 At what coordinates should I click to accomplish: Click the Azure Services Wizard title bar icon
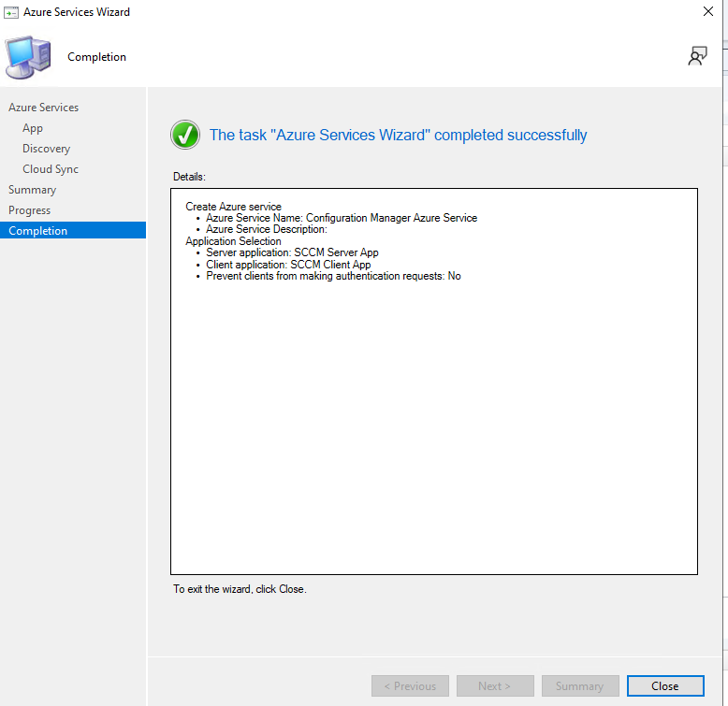point(12,12)
